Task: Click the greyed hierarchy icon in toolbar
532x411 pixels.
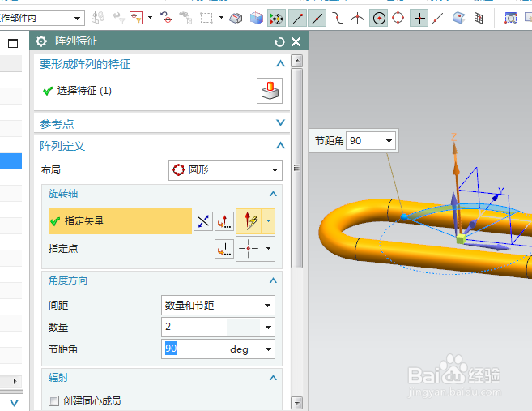Action: click(186, 18)
